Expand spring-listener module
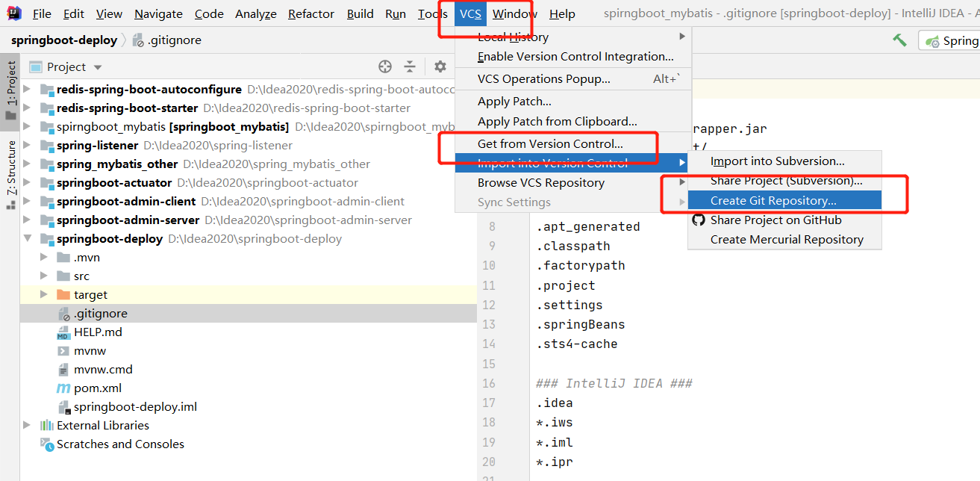This screenshot has width=980, height=481. 27,145
